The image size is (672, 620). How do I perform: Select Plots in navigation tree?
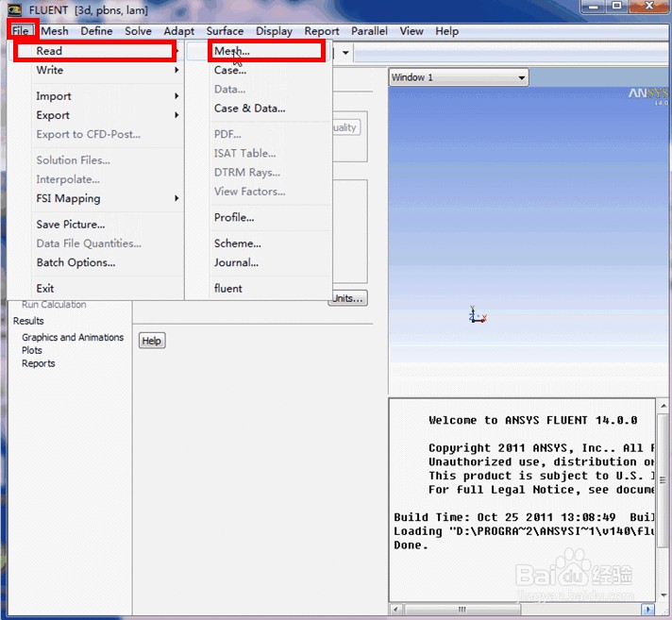(x=32, y=350)
